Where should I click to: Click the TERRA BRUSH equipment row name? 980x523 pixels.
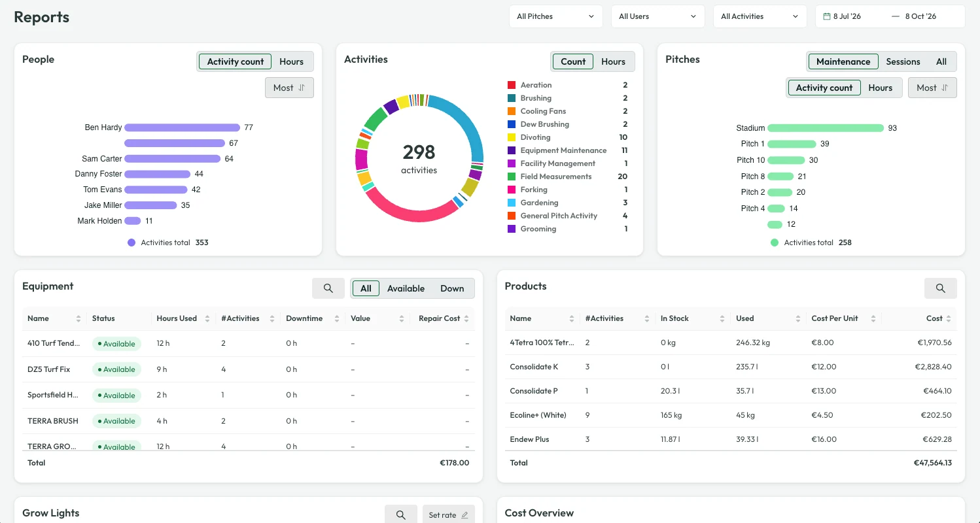53,421
